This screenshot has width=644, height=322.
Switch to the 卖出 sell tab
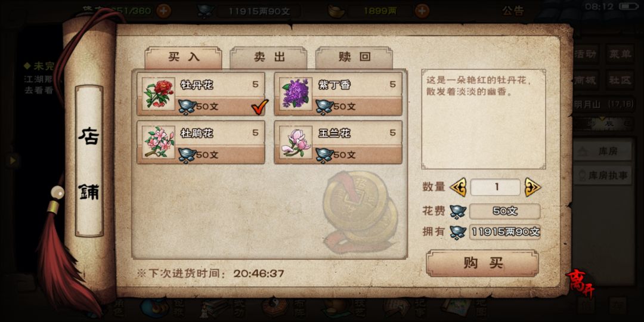tap(268, 57)
